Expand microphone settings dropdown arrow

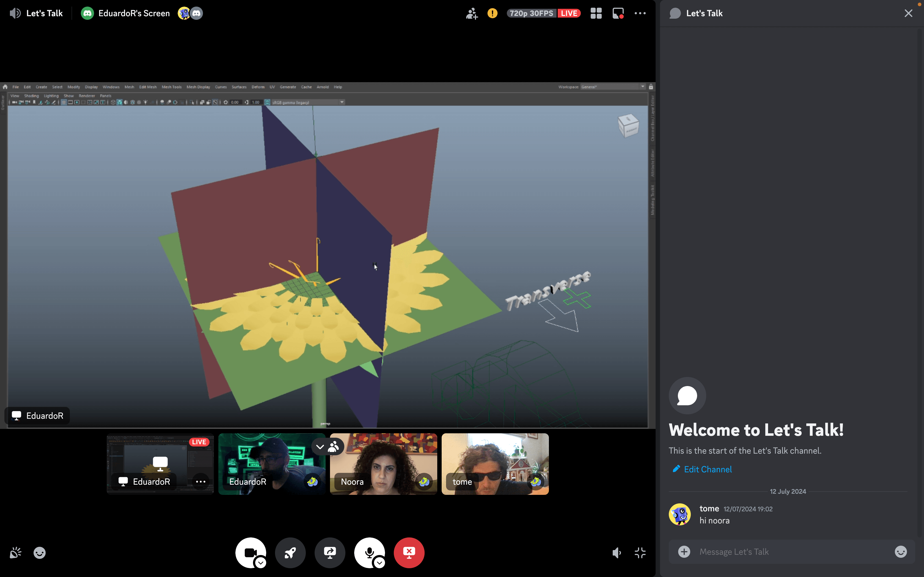380,562
